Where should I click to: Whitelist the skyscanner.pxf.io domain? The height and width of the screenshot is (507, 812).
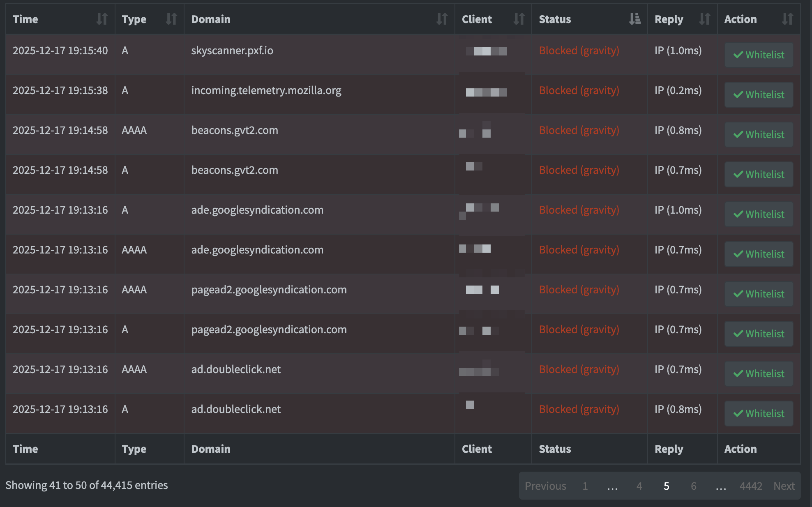tap(758, 55)
